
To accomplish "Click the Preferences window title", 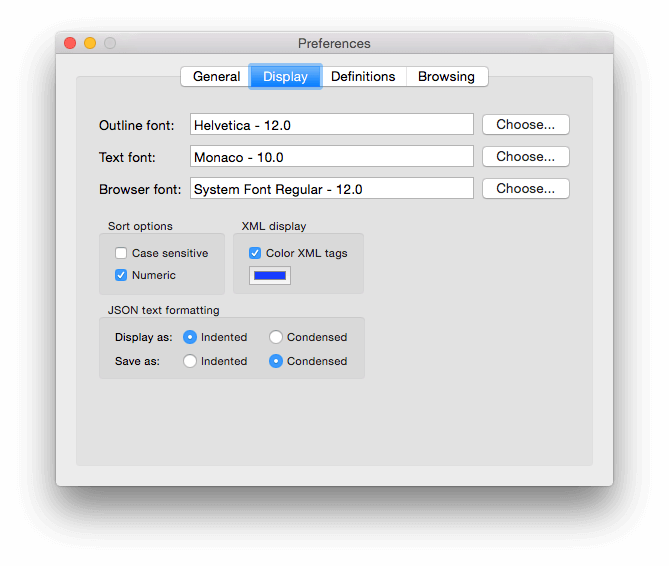I will coord(334,44).
